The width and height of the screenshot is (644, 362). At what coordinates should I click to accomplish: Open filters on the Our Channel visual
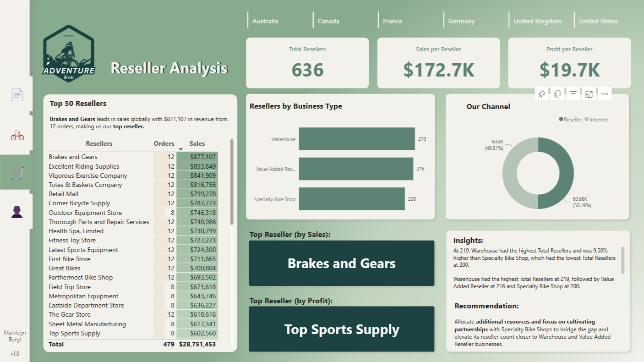click(573, 94)
